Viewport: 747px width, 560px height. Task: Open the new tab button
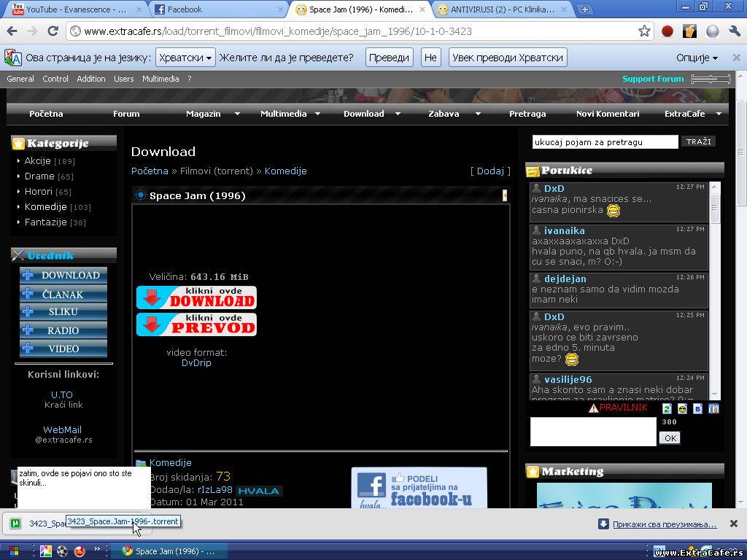[x=584, y=9]
